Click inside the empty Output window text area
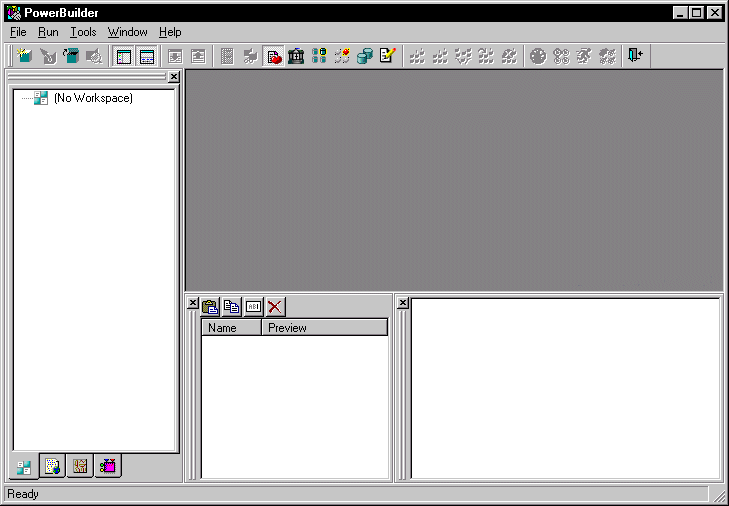This screenshot has height=506, width=729. pos(565,389)
